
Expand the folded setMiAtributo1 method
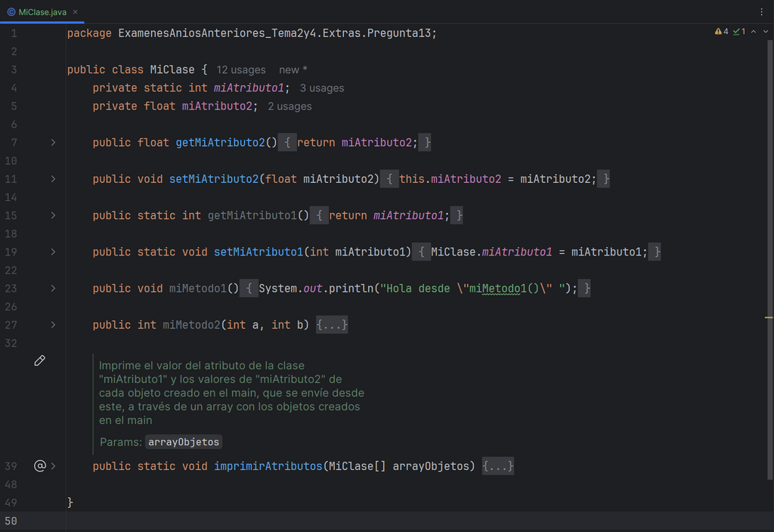[54, 252]
